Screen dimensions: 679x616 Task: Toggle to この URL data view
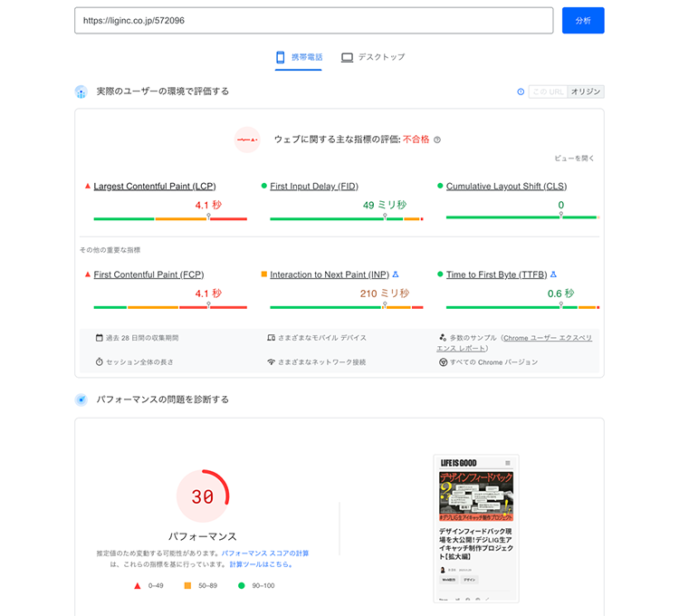click(x=548, y=91)
